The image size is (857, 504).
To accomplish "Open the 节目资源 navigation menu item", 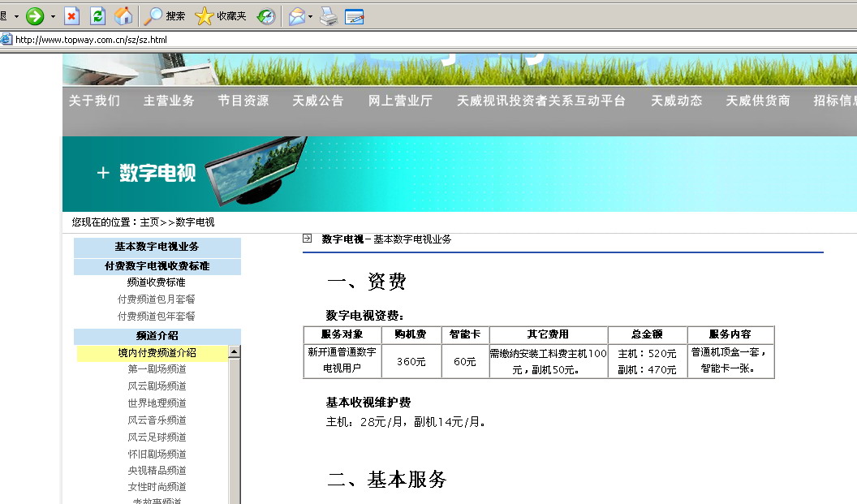I will tap(243, 101).
